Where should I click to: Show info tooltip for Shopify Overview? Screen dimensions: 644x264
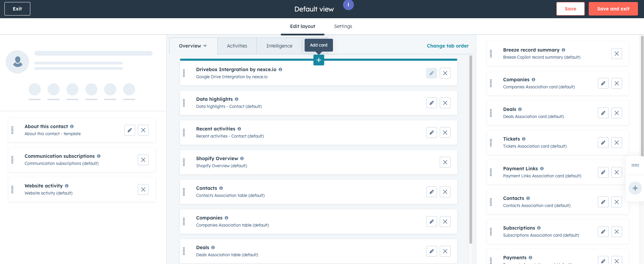(242, 158)
